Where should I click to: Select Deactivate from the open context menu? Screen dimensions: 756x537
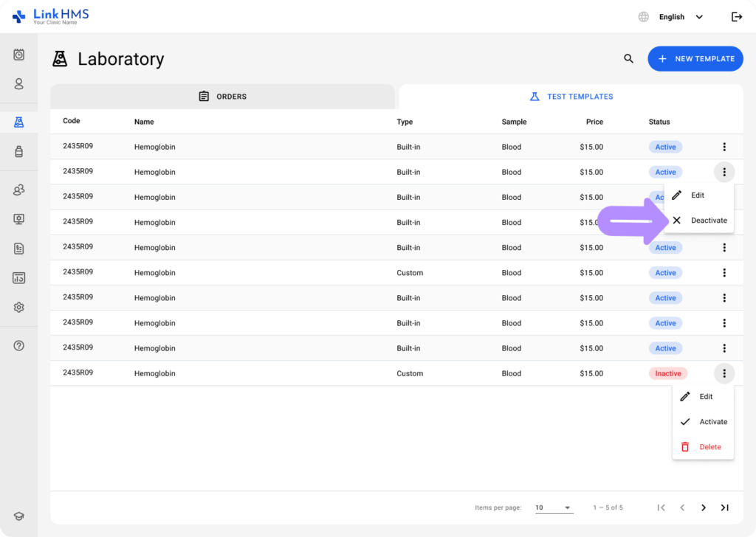(699, 220)
